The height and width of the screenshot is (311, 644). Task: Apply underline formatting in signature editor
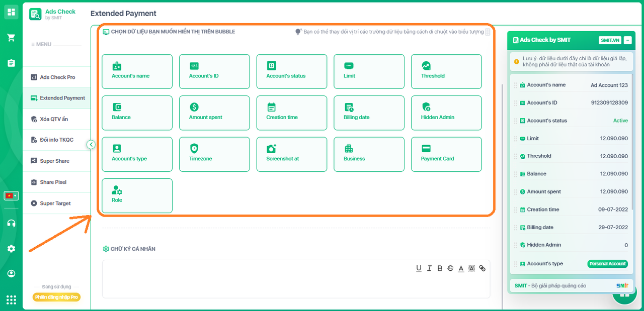click(419, 268)
